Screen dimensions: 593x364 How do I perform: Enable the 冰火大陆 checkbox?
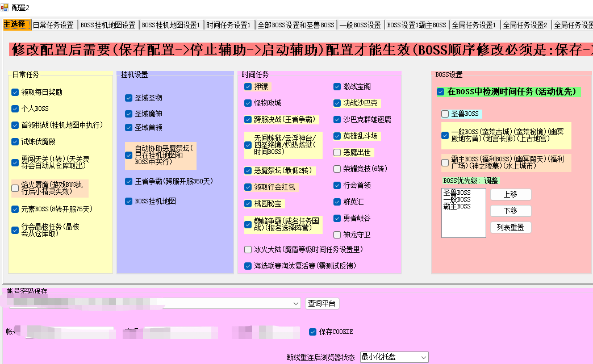(x=248, y=249)
